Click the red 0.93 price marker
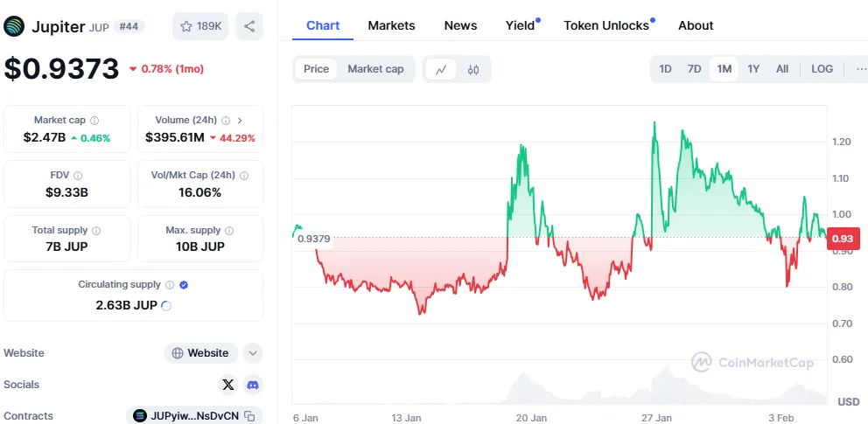 [842, 239]
